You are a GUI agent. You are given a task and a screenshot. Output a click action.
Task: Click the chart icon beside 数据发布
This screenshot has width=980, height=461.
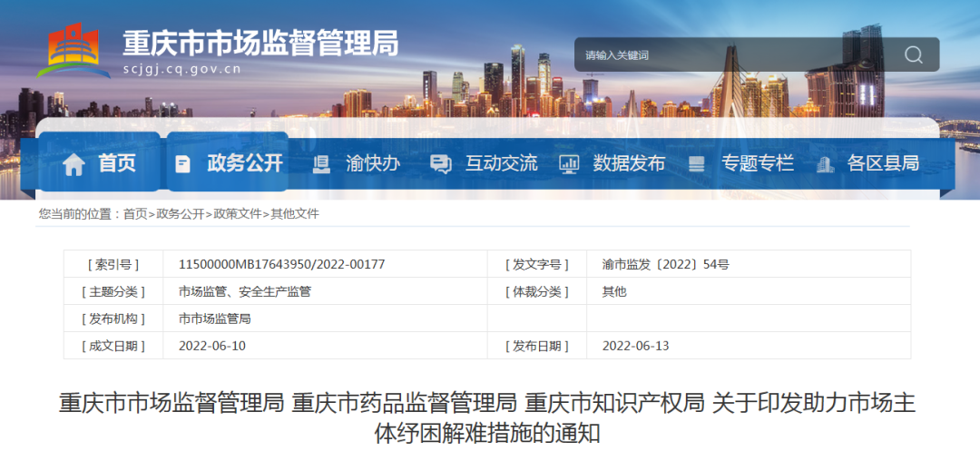click(x=569, y=164)
